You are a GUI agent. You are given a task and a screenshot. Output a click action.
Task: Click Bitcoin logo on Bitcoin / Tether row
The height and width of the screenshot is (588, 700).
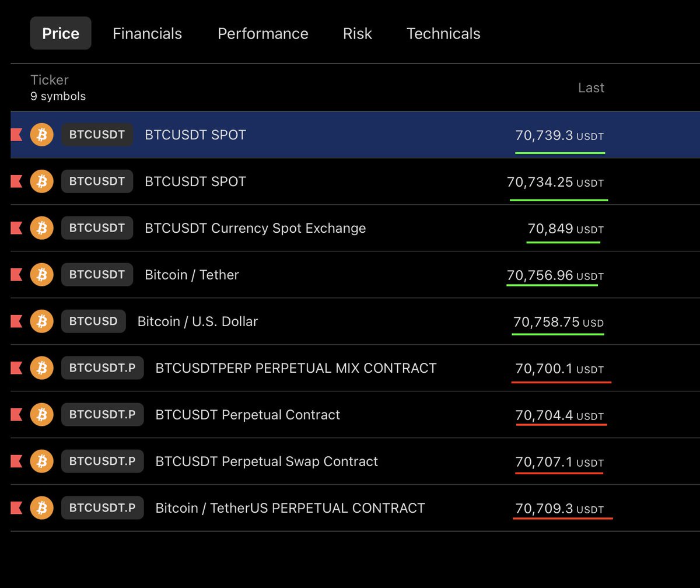pos(41,275)
